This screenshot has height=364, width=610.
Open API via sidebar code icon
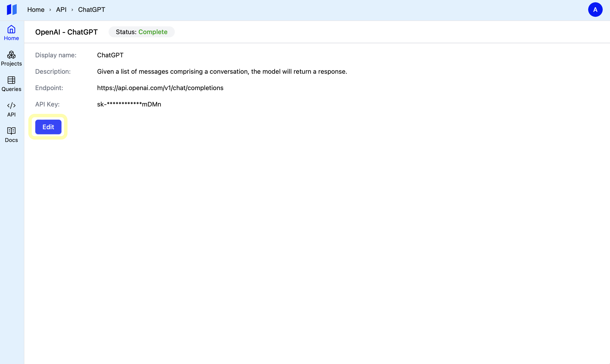pos(11,106)
